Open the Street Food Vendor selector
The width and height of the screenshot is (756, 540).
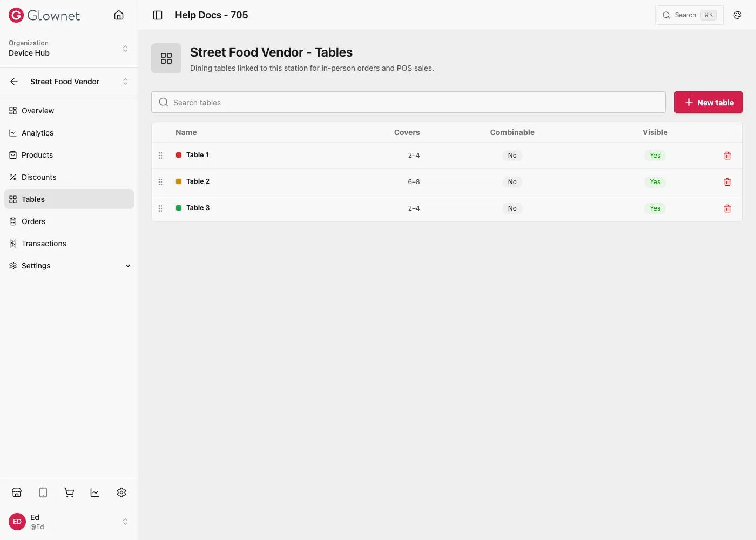(x=79, y=82)
